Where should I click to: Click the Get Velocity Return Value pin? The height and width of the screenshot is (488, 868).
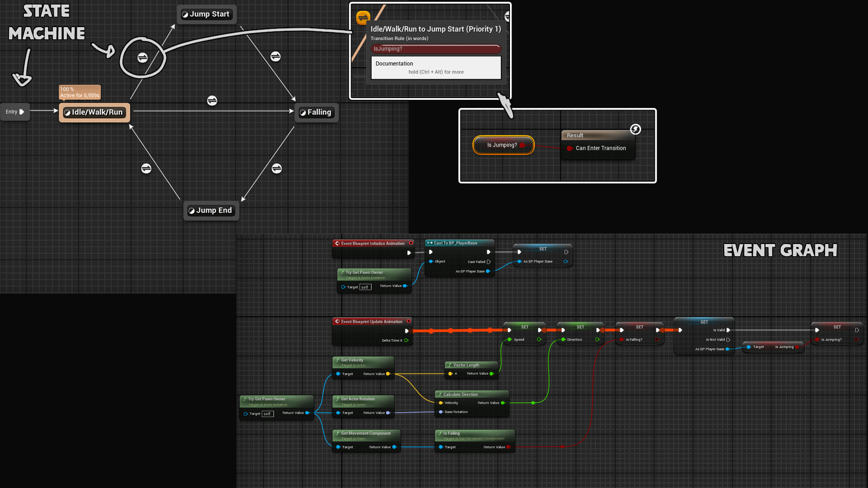pyautogui.click(x=388, y=374)
